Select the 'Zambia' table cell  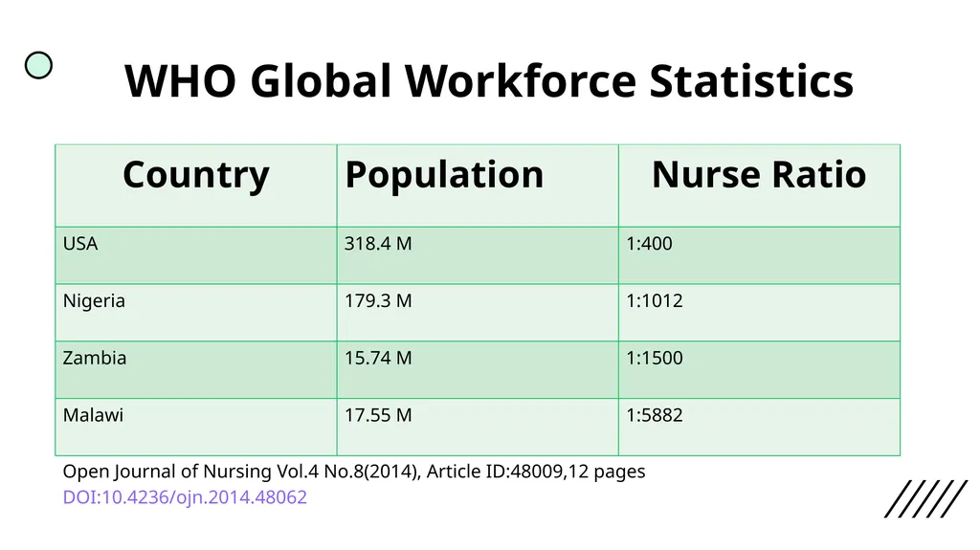[x=196, y=370]
